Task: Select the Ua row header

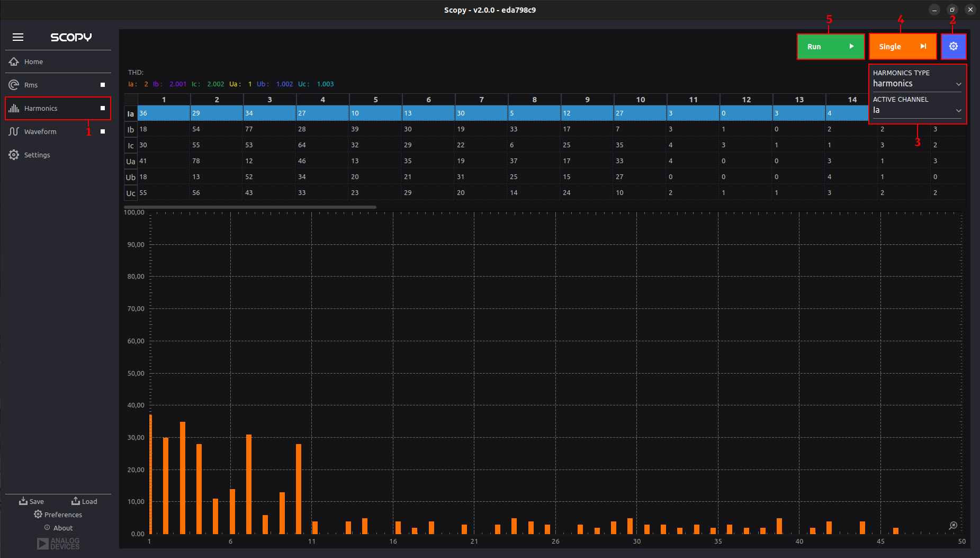Action: pos(131,161)
